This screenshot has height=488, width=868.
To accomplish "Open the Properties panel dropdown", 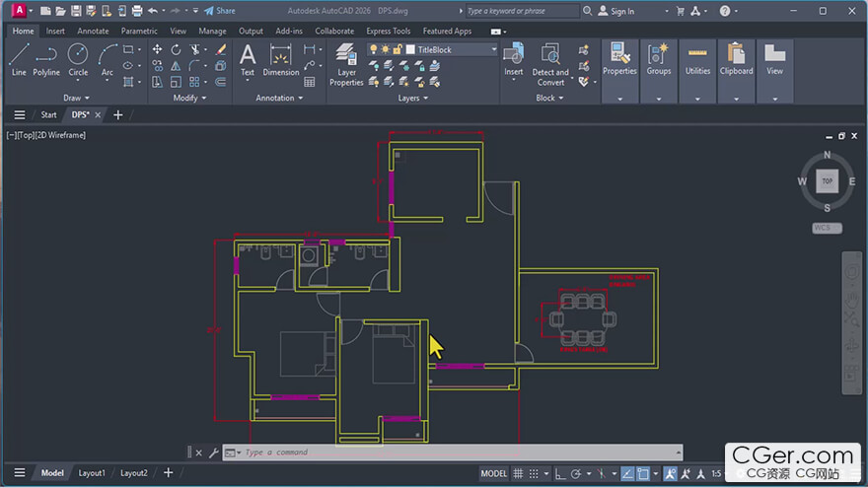I will coord(620,99).
